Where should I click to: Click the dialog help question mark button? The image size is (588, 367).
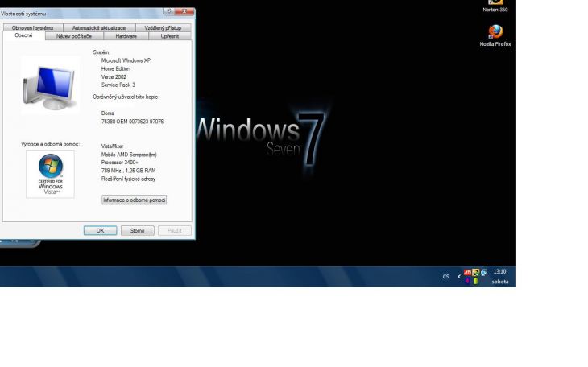(168, 11)
